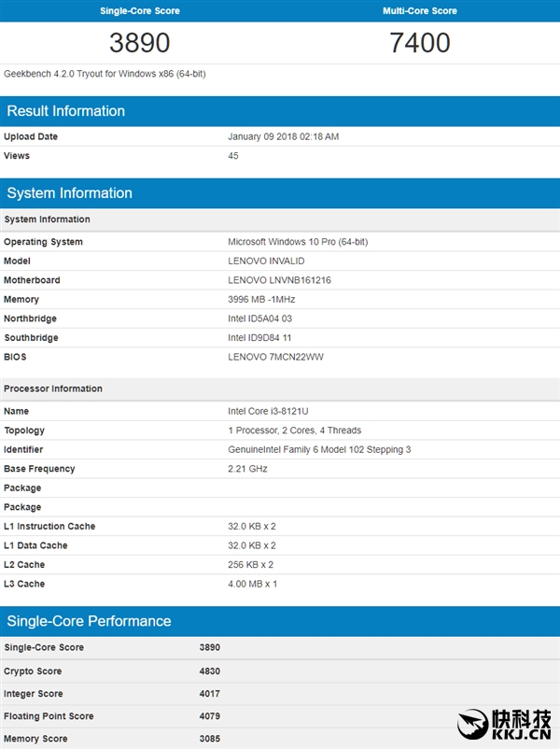Select southbridge value 'Intel ID9D84 11'
The height and width of the screenshot is (749, 560).
point(259,338)
